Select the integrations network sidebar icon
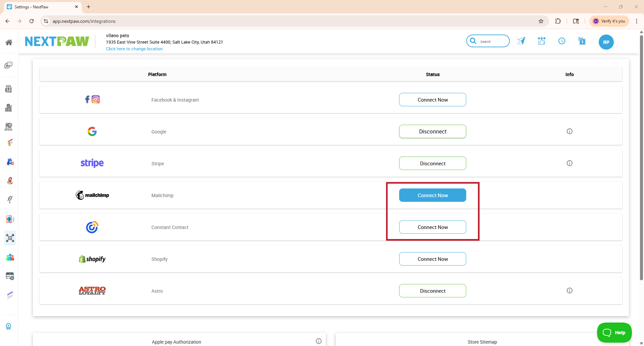 click(10, 238)
